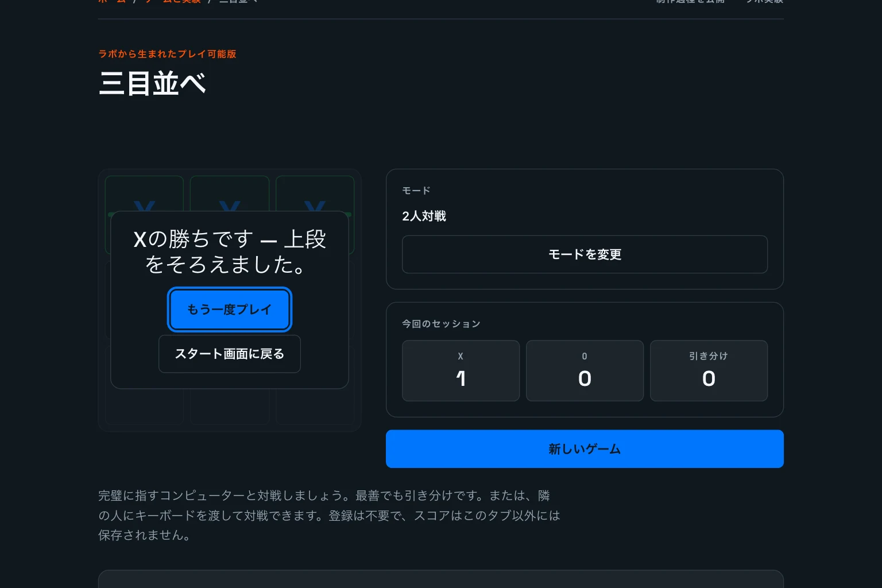Open モードを変更 to switch mode
Screen dimensions: 882x588
[585, 254]
